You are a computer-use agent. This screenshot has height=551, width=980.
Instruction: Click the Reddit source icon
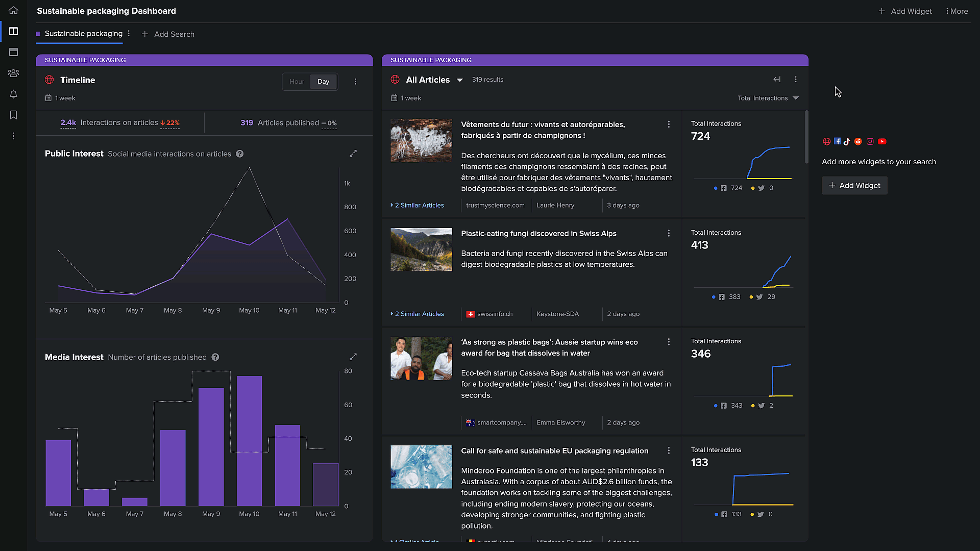point(858,141)
